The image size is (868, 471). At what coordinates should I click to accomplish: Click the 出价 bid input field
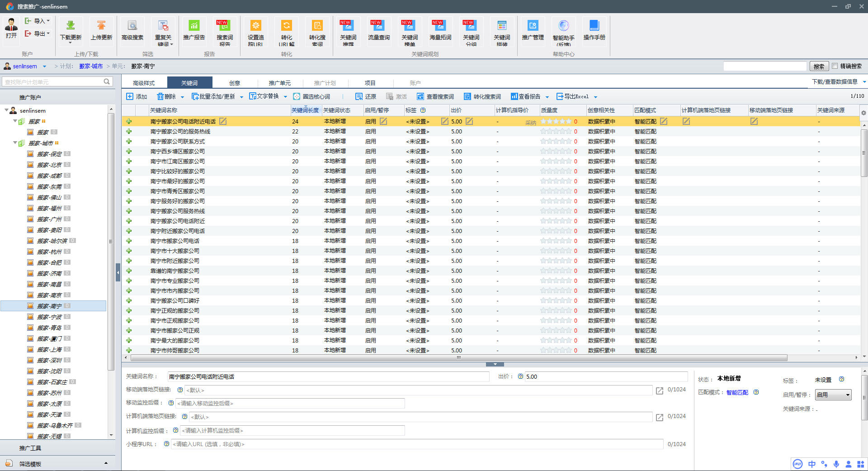tap(605, 376)
